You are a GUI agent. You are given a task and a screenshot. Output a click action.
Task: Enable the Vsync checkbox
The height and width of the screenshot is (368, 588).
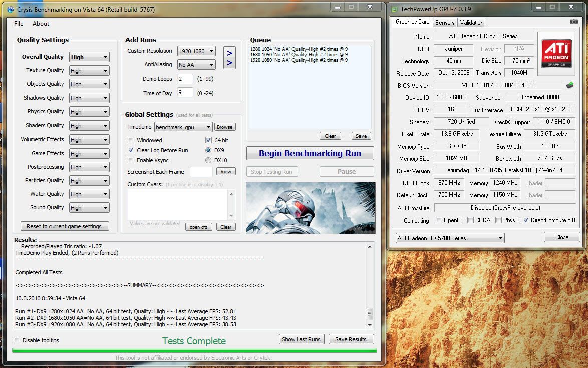[131, 160]
